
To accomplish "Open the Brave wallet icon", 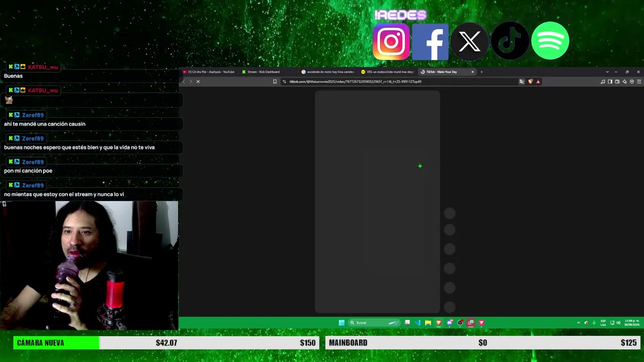I will point(617,81).
